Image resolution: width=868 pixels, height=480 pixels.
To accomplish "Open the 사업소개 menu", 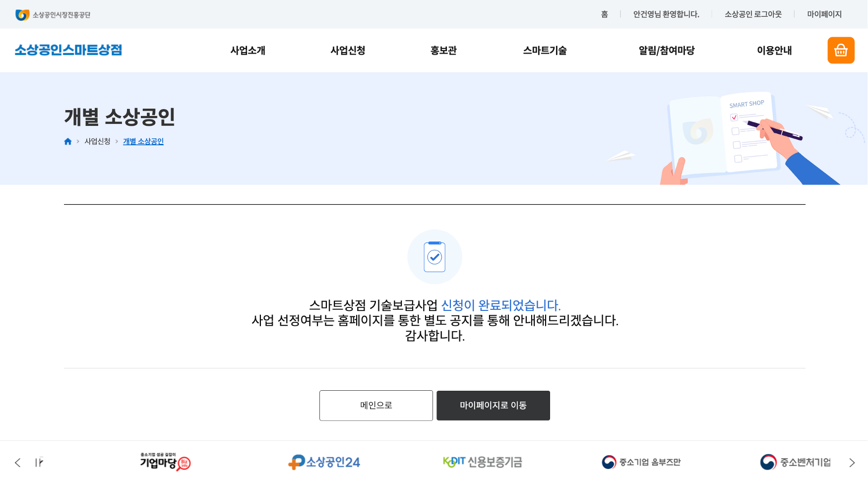I will tap(248, 51).
